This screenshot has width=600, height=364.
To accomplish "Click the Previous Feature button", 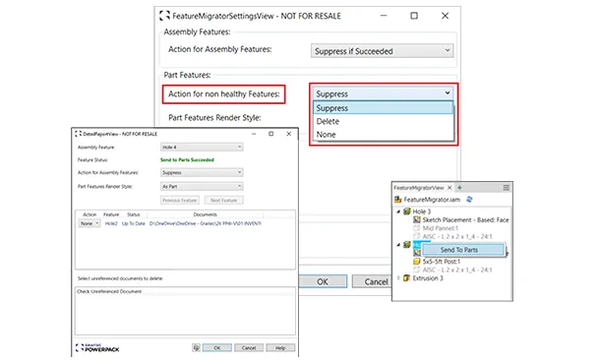I will 179,200.
